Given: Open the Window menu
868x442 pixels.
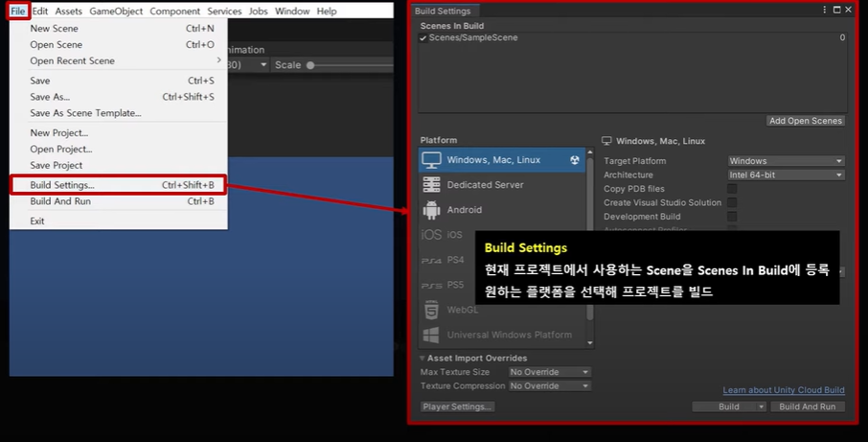Looking at the screenshot, I should (292, 12).
